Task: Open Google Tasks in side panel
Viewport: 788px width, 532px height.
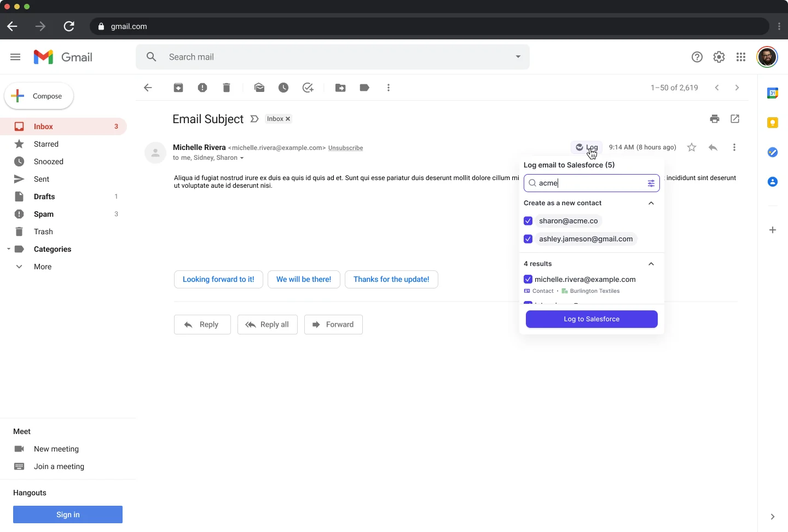Action: coord(773,152)
